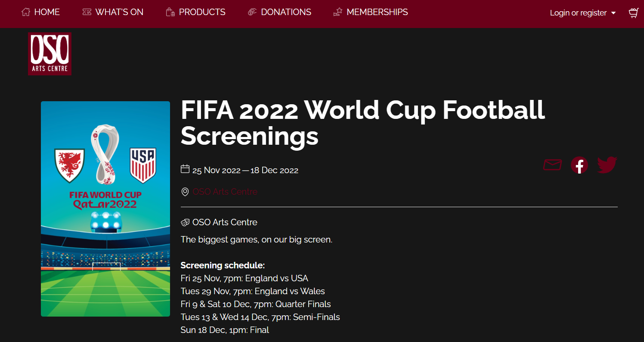Click the shopping bag icon beside Products
The image size is (644, 342).
coord(170,12)
